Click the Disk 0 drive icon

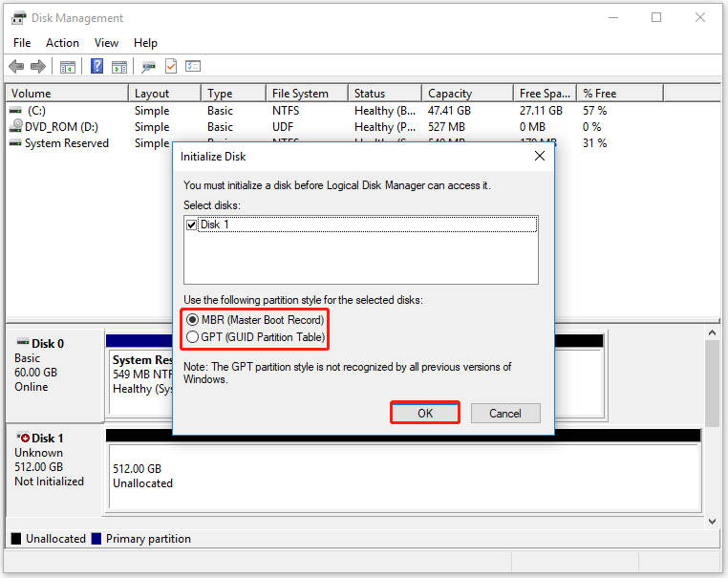23,342
